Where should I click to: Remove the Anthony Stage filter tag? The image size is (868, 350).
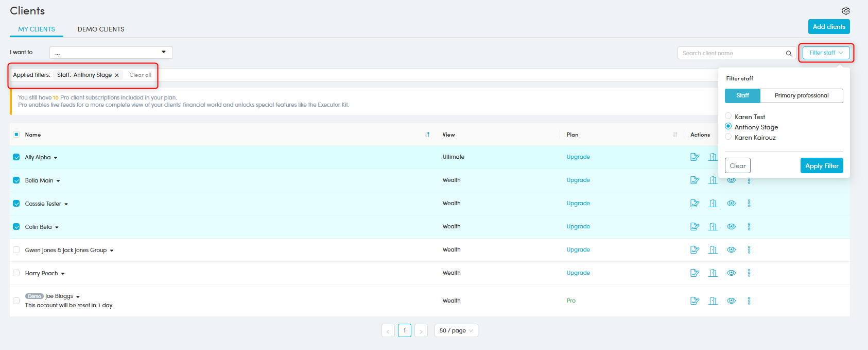117,75
